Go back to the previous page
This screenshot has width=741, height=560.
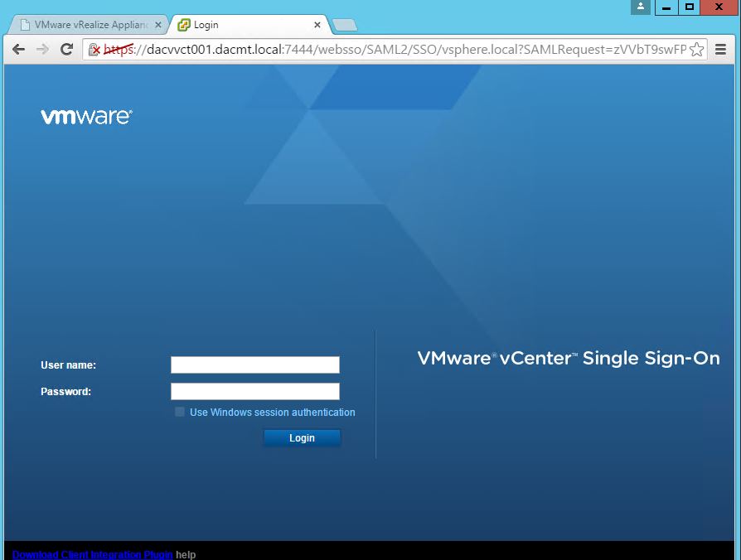pos(19,49)
